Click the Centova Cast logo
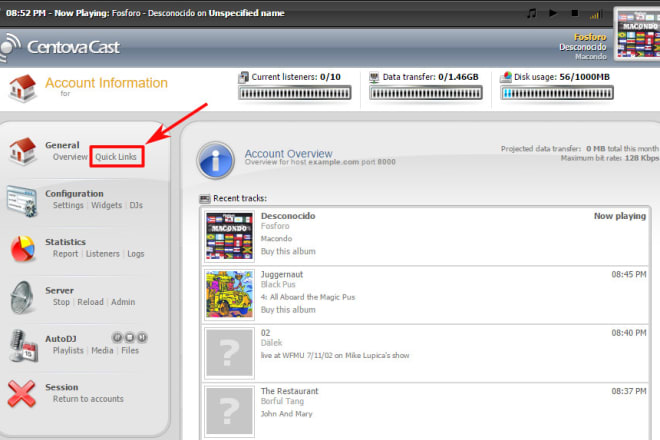The width and height of the screenshot is (660, 440). coord(60,47)
